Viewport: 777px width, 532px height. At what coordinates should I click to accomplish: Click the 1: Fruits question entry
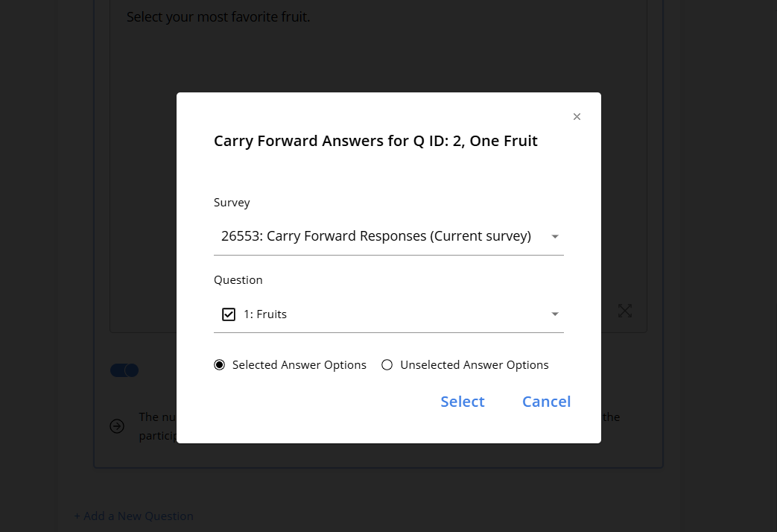point(265,314)
